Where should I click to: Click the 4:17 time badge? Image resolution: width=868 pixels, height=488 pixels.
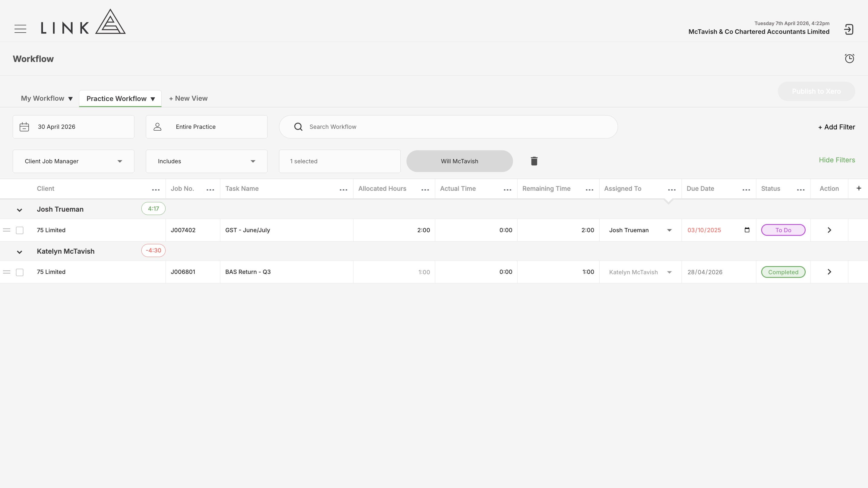click(x=153, y=209)
